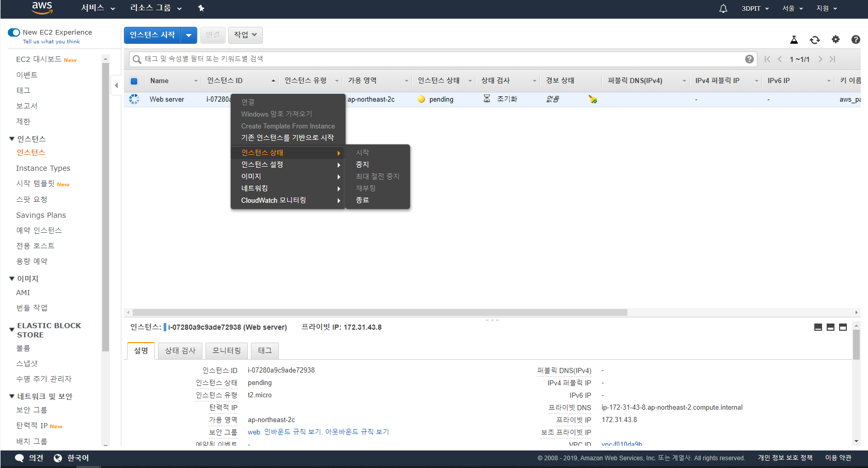Maximize the detail pane layout icon
This screenshot has width=868, height=468.
point(843,327)
